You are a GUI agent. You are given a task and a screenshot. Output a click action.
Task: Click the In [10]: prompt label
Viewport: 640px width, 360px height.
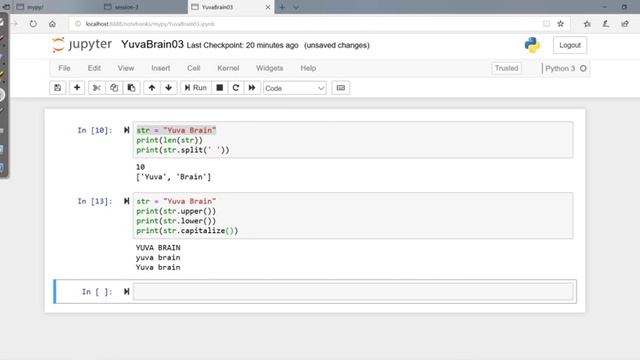tap(95, 130)
